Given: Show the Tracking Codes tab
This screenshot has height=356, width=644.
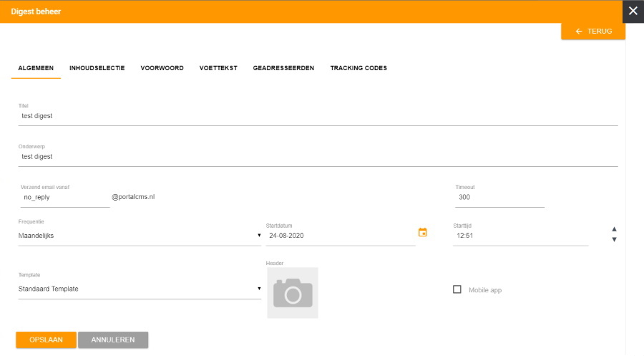Looking at the screenshot, I should pyautogui.click(x=358, y=68).
